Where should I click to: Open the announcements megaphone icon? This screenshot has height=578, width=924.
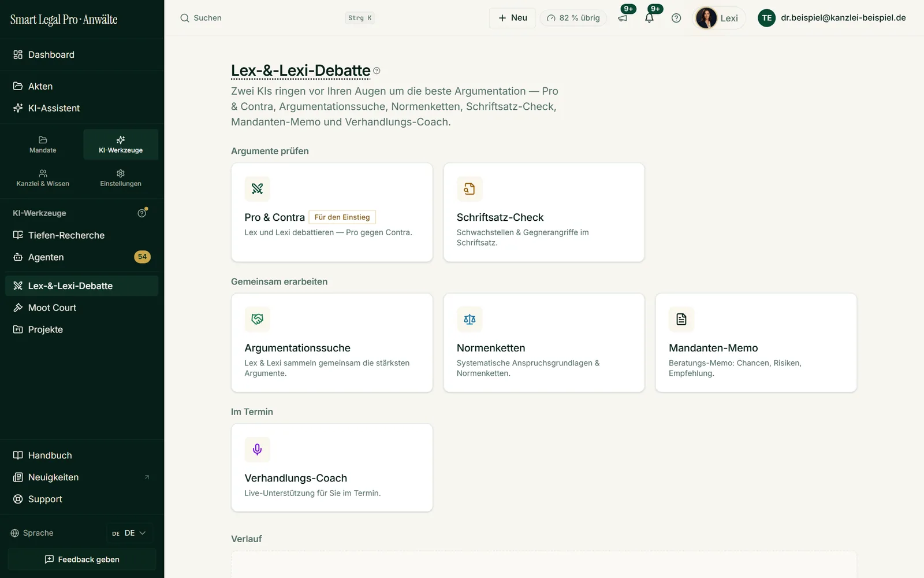[x=623, y=18]
